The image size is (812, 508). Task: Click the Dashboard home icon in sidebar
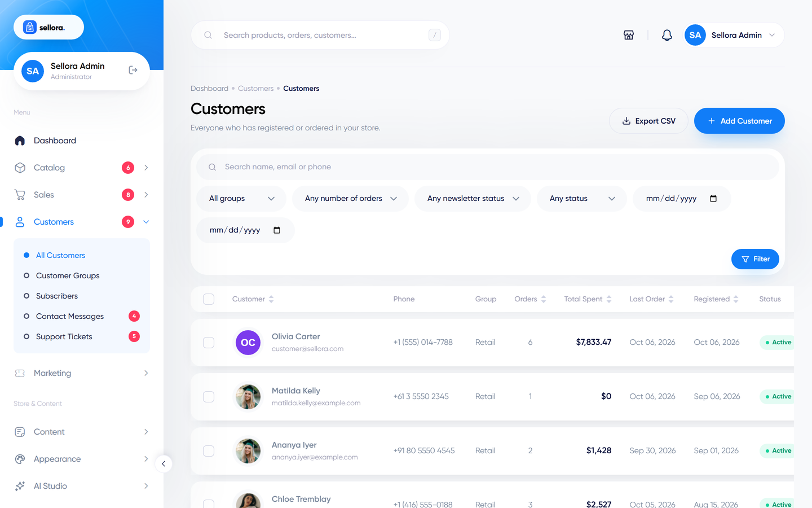(20, 141)
